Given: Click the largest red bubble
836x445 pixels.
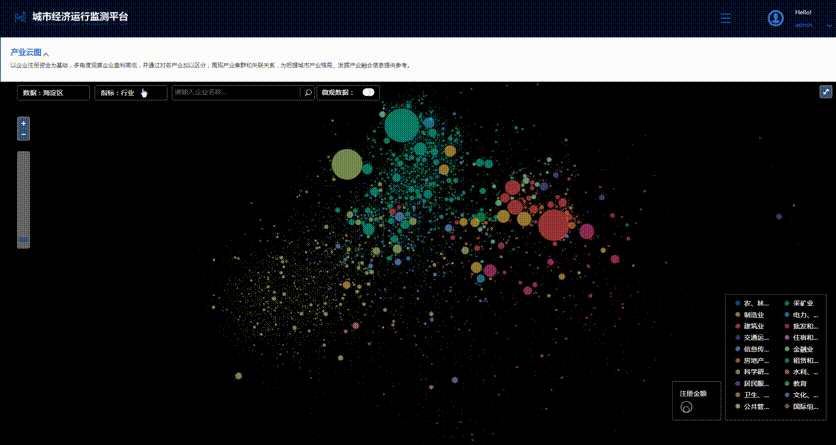Looking at the screenshot, I should (x=553, y=225).
